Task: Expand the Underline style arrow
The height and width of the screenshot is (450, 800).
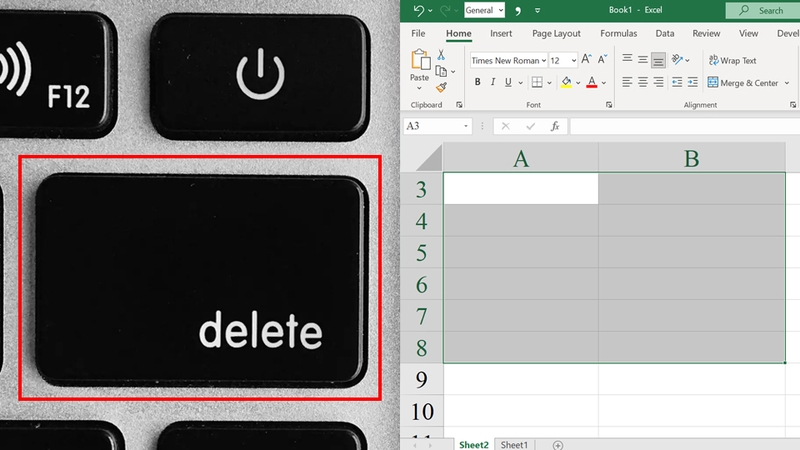Action: point(520,83)
